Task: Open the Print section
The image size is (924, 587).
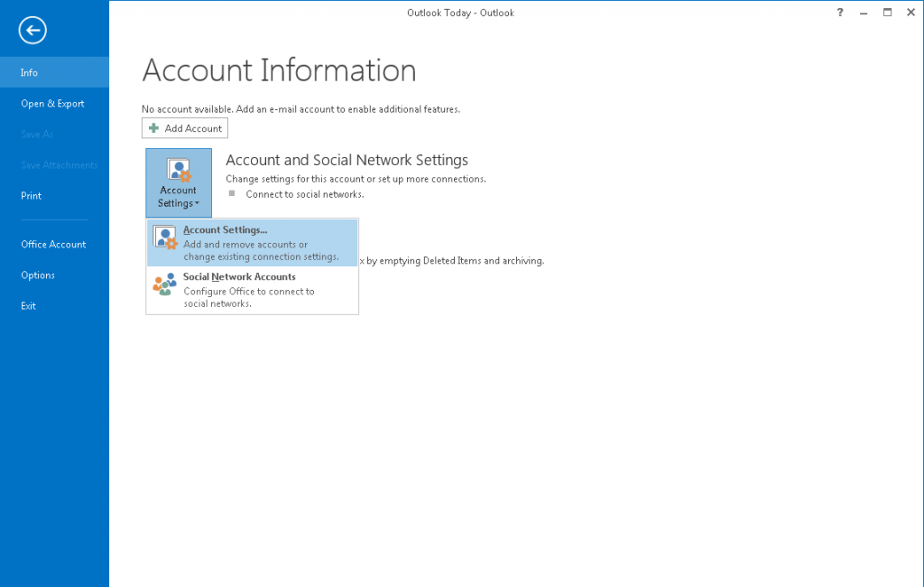Action: coord(31,195)
